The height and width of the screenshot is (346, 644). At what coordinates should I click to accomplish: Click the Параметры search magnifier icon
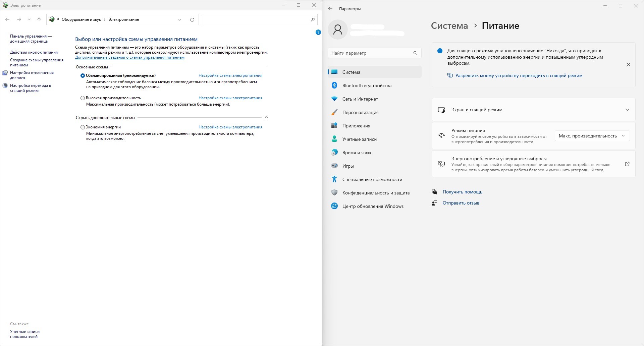[415, 53]
